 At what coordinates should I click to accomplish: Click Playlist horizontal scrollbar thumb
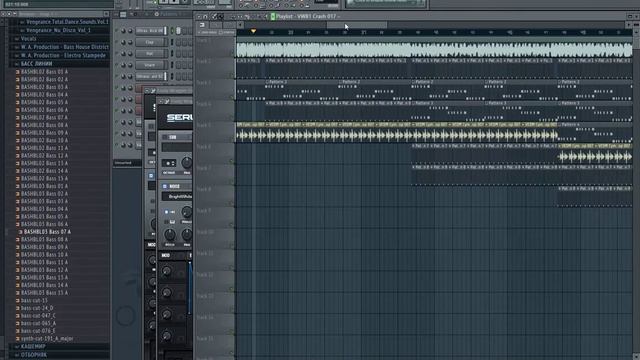(x=356, y=25)
